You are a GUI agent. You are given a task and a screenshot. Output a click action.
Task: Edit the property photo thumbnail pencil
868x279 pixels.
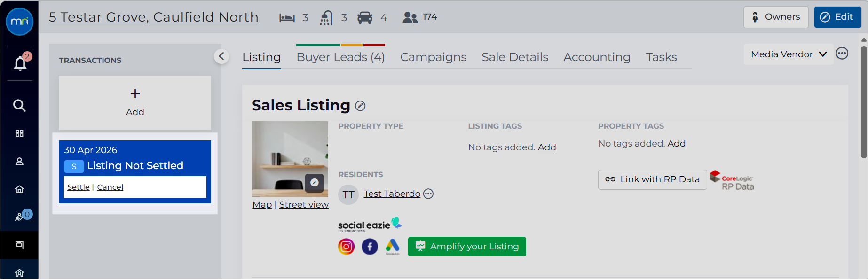(315, 183)
